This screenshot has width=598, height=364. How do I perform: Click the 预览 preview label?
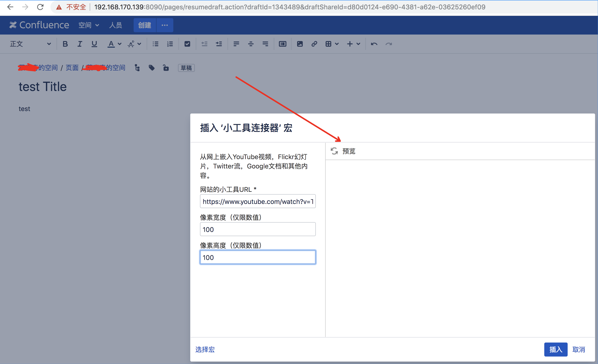[x=349, y=151]
